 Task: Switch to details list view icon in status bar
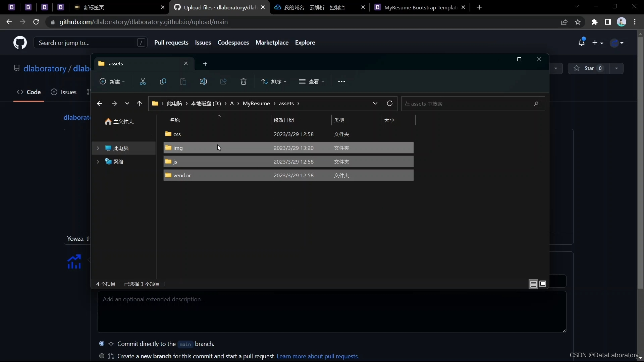tap(533, 284)
